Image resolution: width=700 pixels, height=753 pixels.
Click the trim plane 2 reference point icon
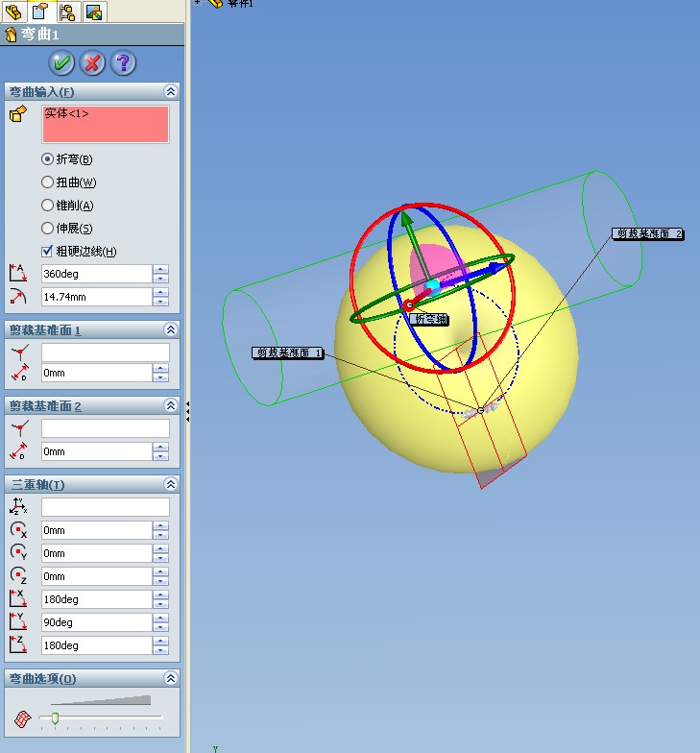coord(19,428)
